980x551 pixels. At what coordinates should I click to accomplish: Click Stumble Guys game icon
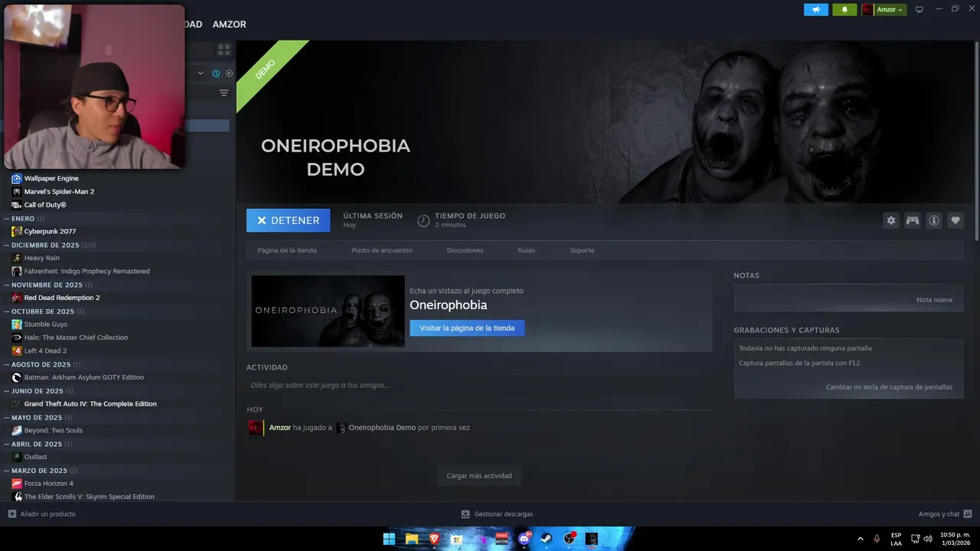click(17, 324)
